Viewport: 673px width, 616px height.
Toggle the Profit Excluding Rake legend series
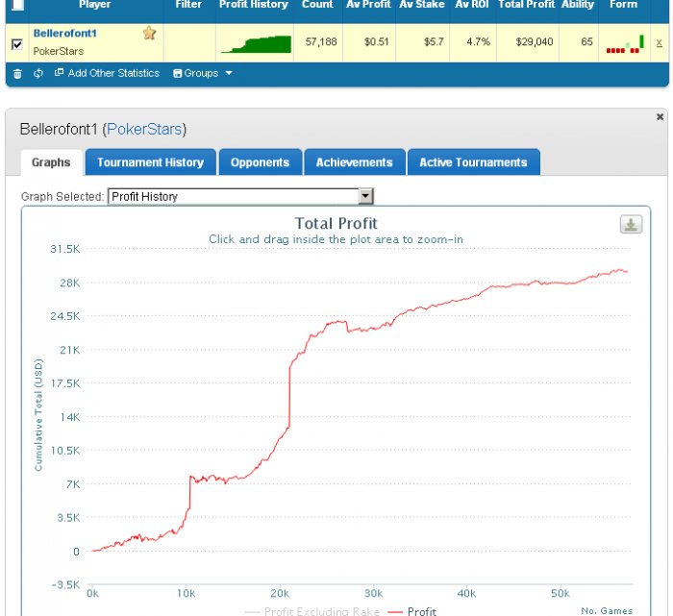[312, 611]
